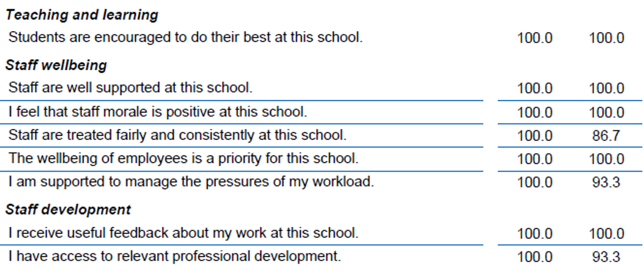Select 'I feel that staff morale is positive' statement
The width and height of the screenshot is (644, 274).
point(158,112)
